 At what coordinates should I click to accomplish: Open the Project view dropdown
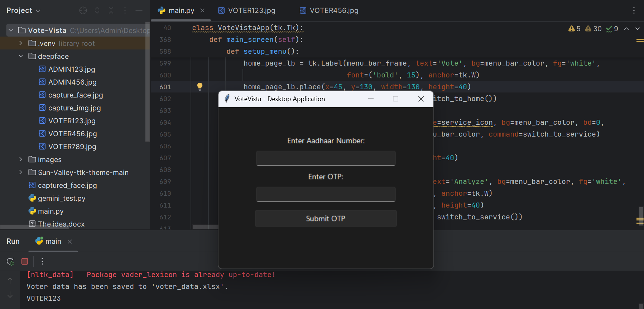tap(23, 10)
